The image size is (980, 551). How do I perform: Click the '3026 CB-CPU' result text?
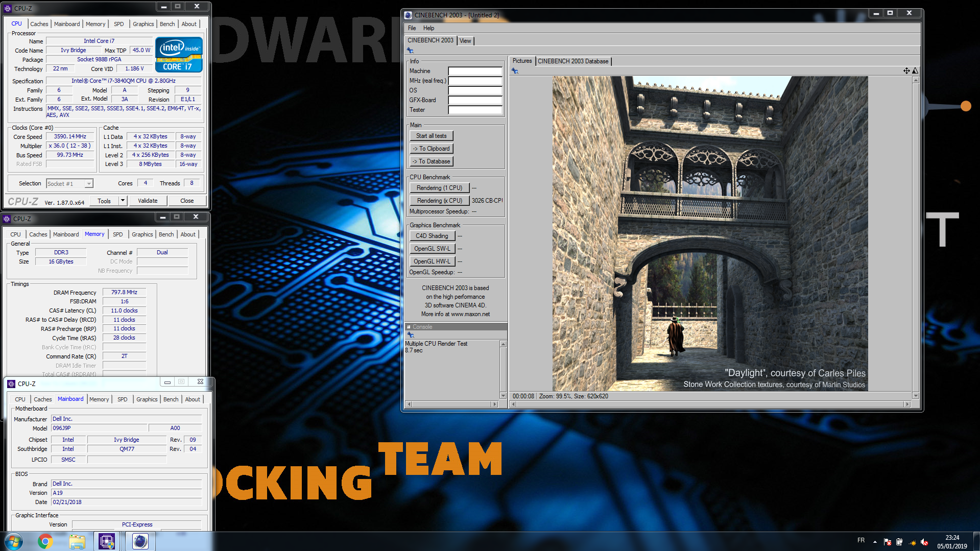coord(487,201)
